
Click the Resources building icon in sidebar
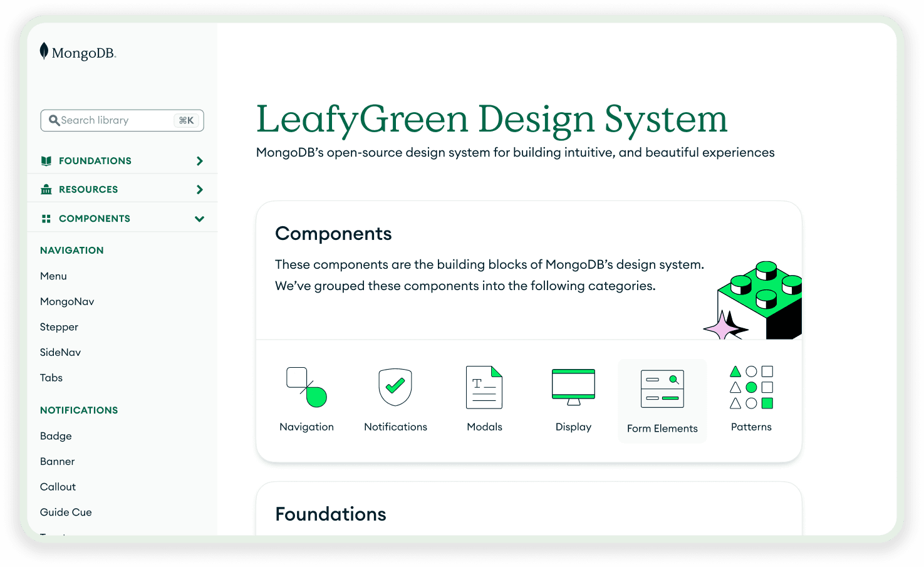click(x=46, y=189)
